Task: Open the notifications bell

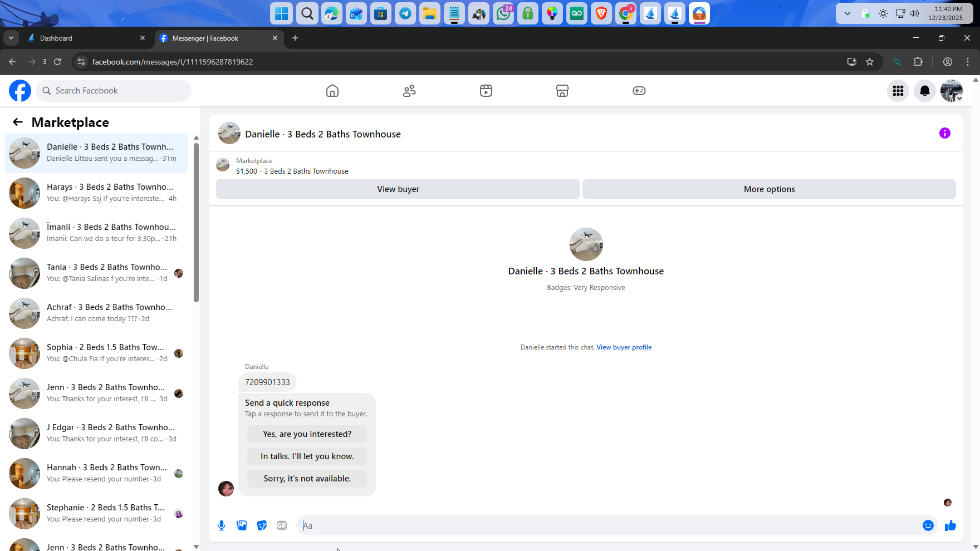Action: [x=925, y=91]
